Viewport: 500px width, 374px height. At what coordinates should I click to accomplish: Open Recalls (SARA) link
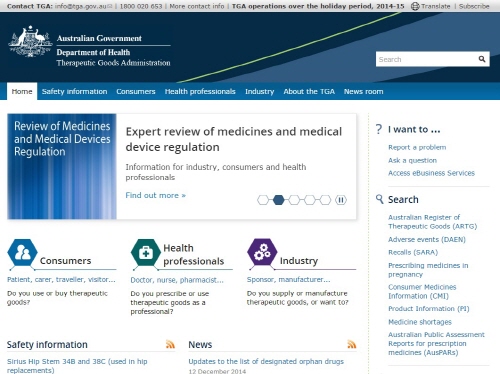coord(413,252)
